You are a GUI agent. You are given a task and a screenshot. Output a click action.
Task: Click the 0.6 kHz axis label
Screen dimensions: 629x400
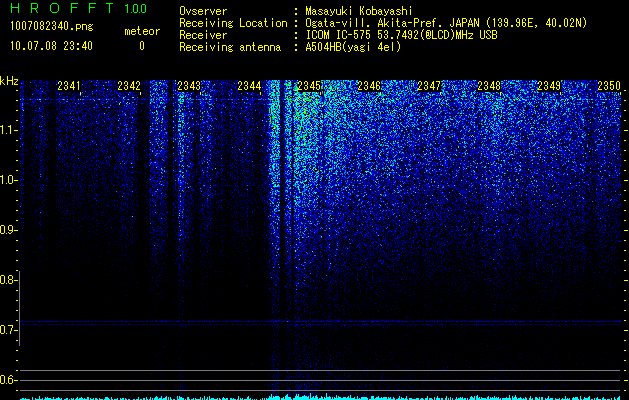click(x=8, y=380)
